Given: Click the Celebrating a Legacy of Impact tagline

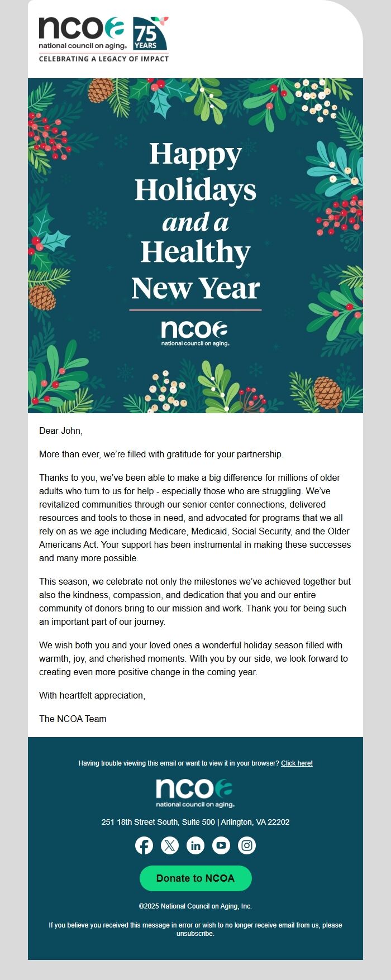Looking at the screenshot, I should click(104, 58).
